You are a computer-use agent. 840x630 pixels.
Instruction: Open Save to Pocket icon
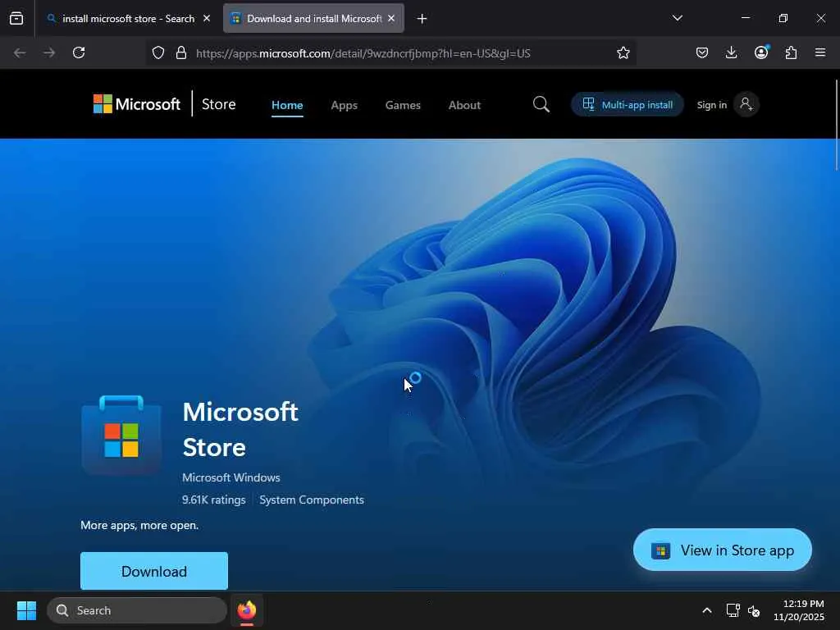click(x=702, y=52)
